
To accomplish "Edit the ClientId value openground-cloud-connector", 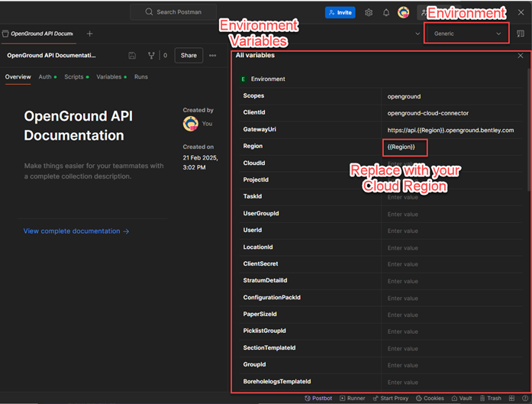I will pyautogui.click(x=452, y=113).
